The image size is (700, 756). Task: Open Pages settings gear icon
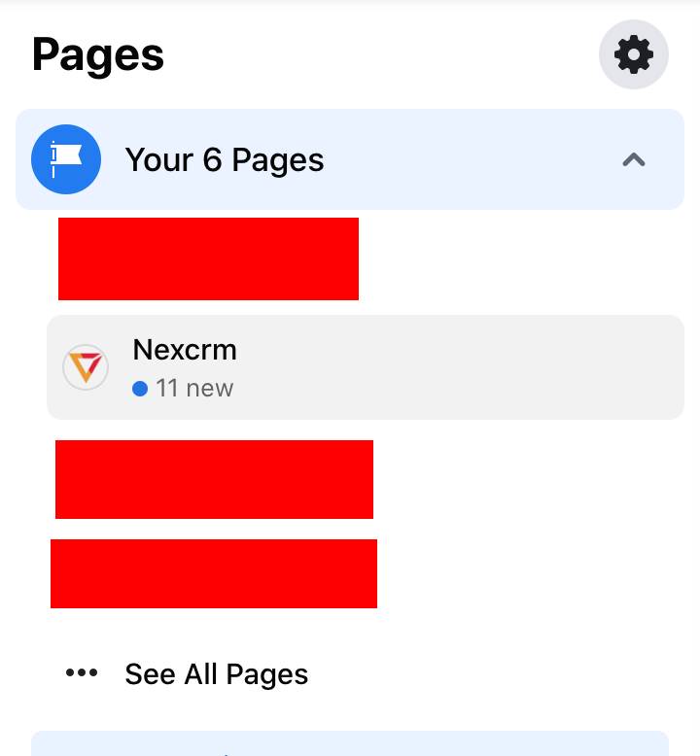(x=634, y=54)
